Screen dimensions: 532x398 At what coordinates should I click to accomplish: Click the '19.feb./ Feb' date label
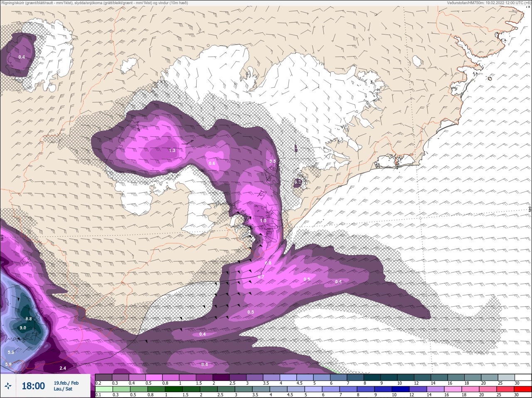click(66, 383)
